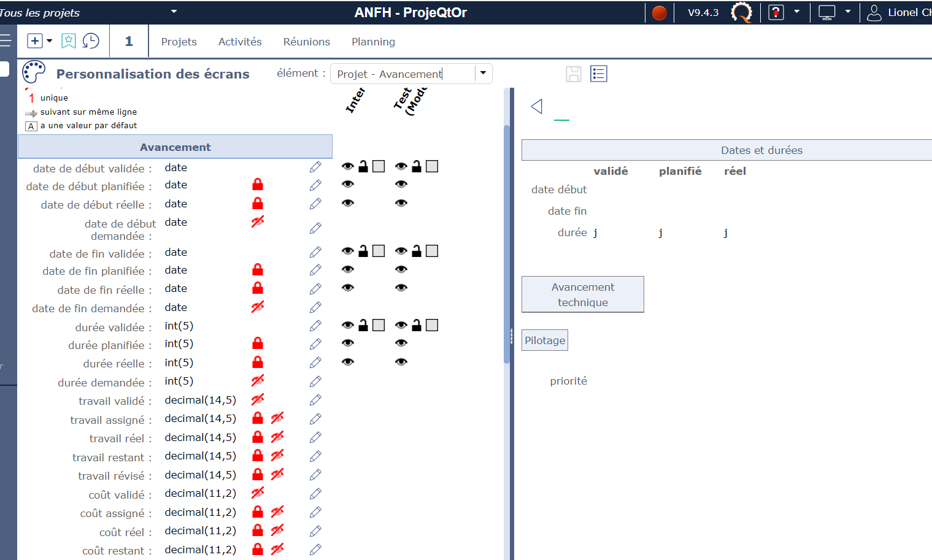Switch to the Planning menu item

[373, 42]
